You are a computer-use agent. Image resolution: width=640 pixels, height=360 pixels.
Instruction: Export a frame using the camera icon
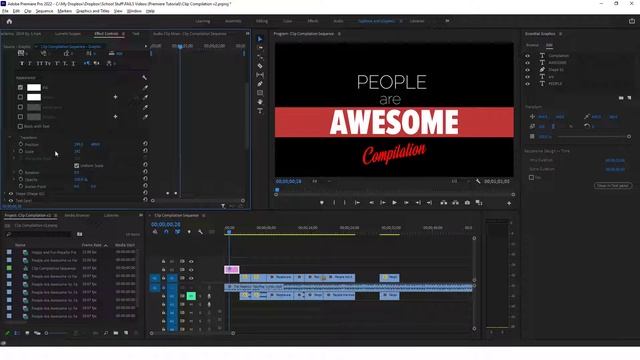(467, 202)
